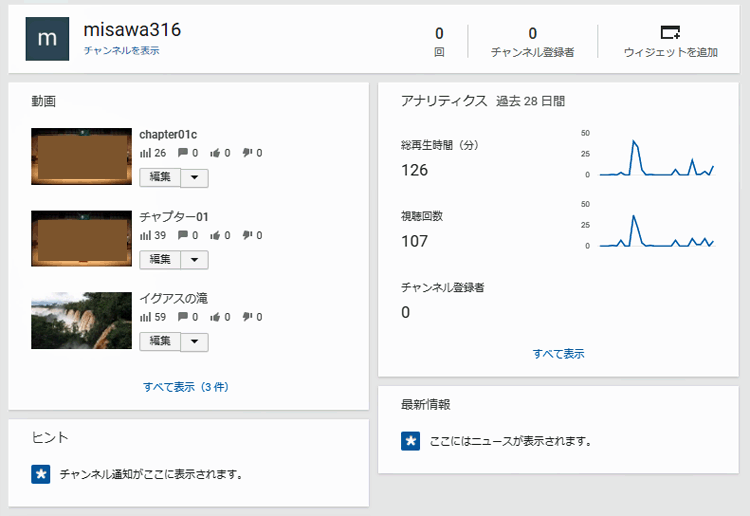This screenshot has width=750, height=516.
Task: Click the thumbs-down icon for チャプター01
Action: [x=247, y=235]
